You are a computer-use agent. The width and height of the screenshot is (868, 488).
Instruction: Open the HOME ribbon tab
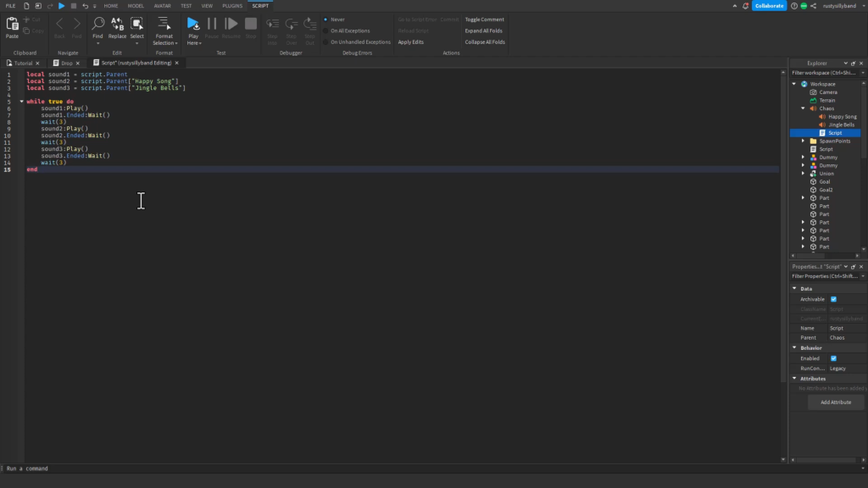pyautogui.click(x=111, y=6)
